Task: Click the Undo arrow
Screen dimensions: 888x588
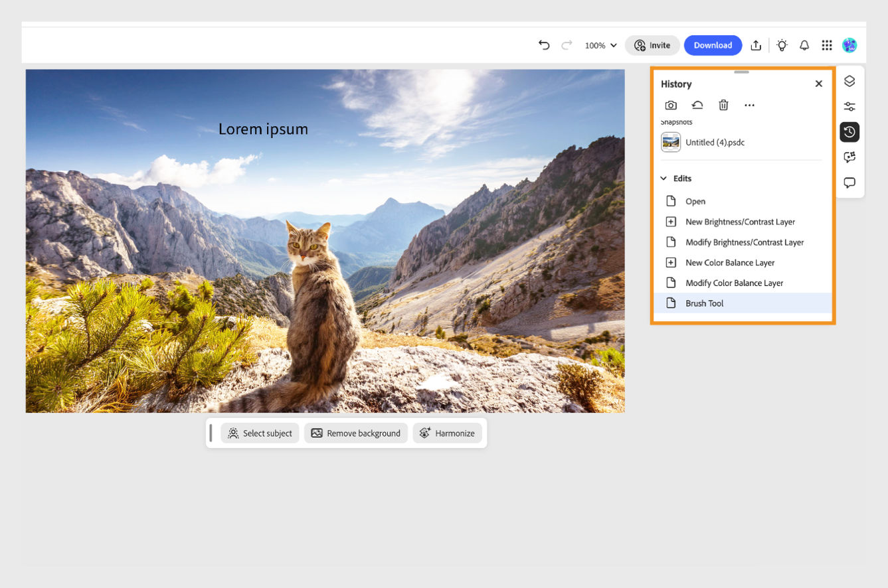Action: pyautogui.click(x=544, y=44)
